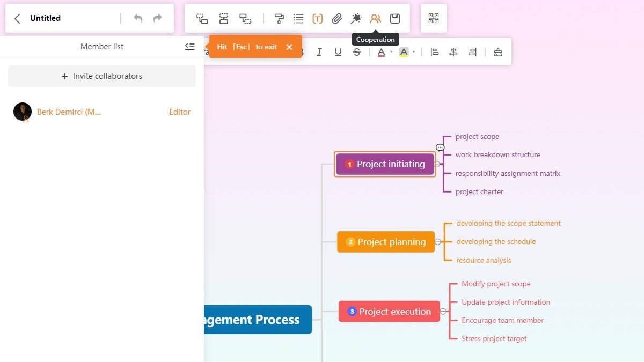Screen dimensions: 644x362
Task: Toggle underline text formatting
Action: pyautogui.click(x=338, y=52)
